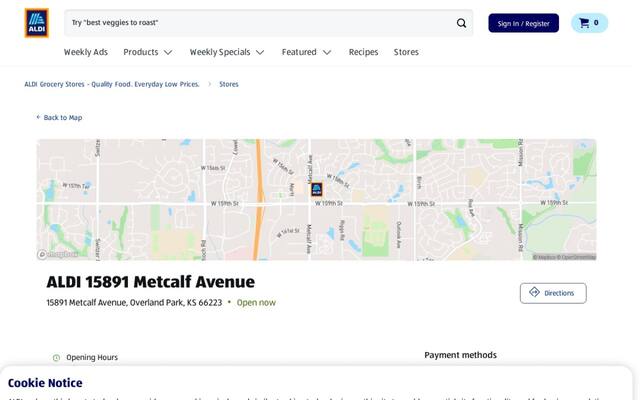Click the Sign In / Register button

click(x=523, y=23)
